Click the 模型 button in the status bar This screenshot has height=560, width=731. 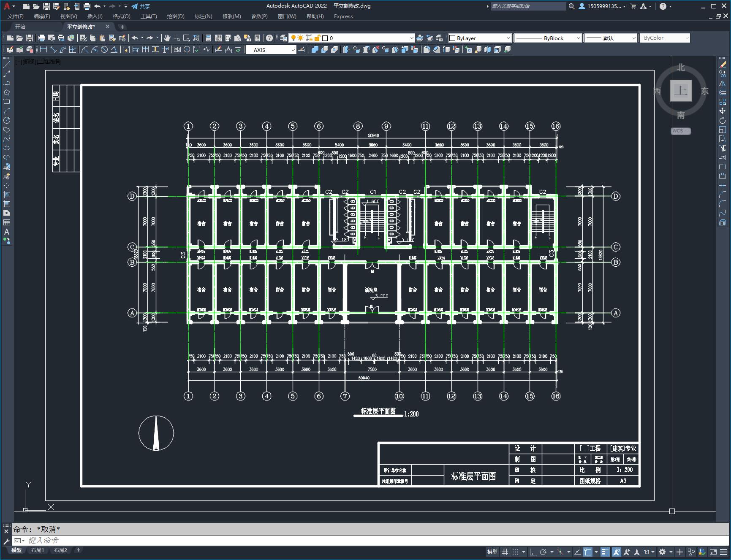492,552
